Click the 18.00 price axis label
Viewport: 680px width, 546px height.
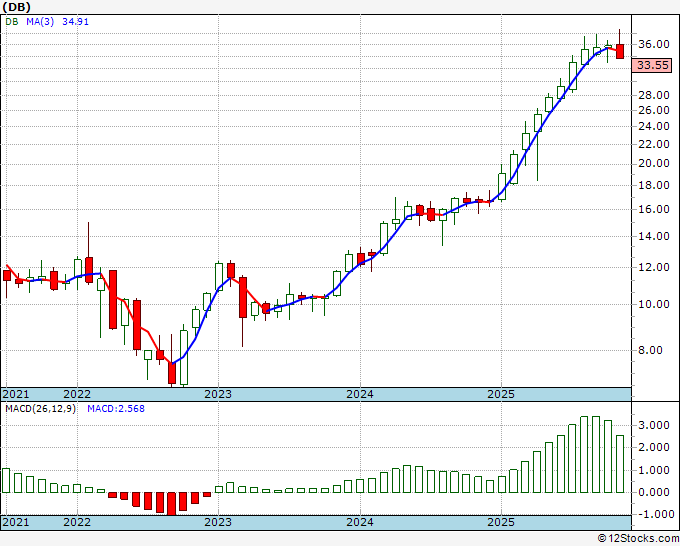point(654,185)
